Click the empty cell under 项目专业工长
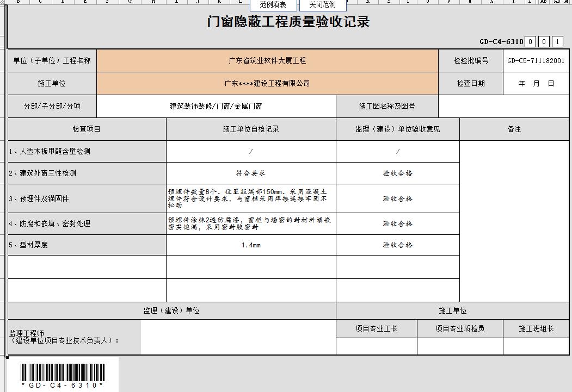572x392 pixels. [x=377, y=346]
